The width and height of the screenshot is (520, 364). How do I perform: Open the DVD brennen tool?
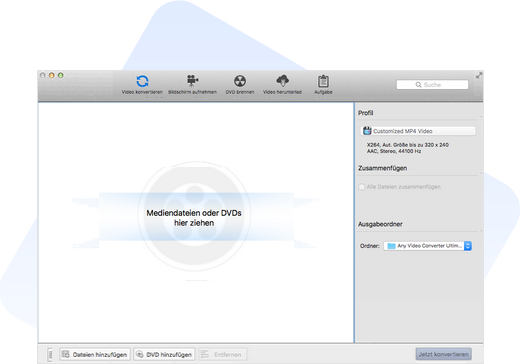click(x=240, y=84)
